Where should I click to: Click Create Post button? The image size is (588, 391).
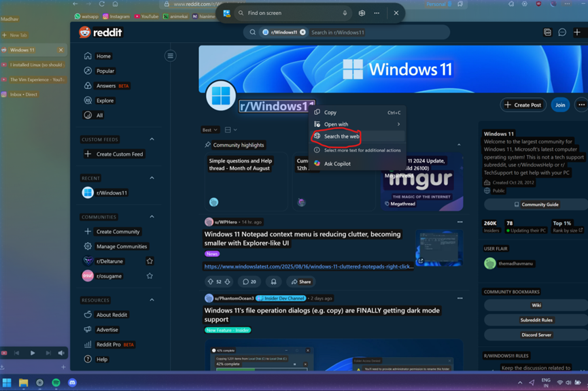pos(523,105)
